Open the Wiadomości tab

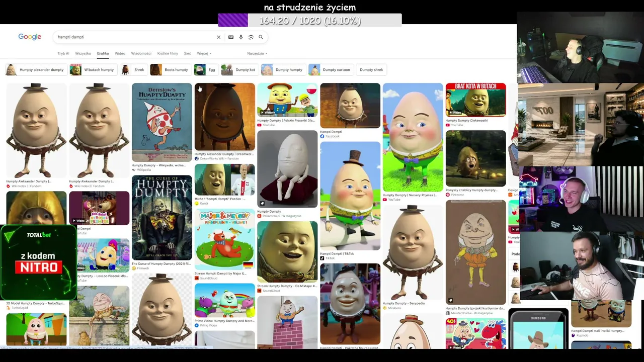141,53
